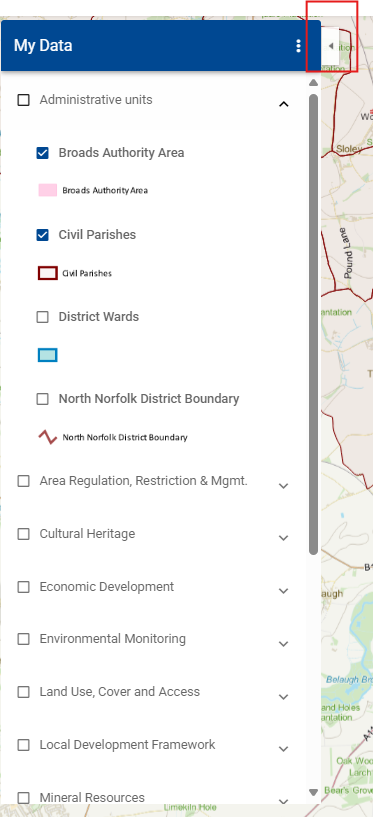Enable the District Wards layer checkbox
The image size is (373, 817).
point(43,317)
